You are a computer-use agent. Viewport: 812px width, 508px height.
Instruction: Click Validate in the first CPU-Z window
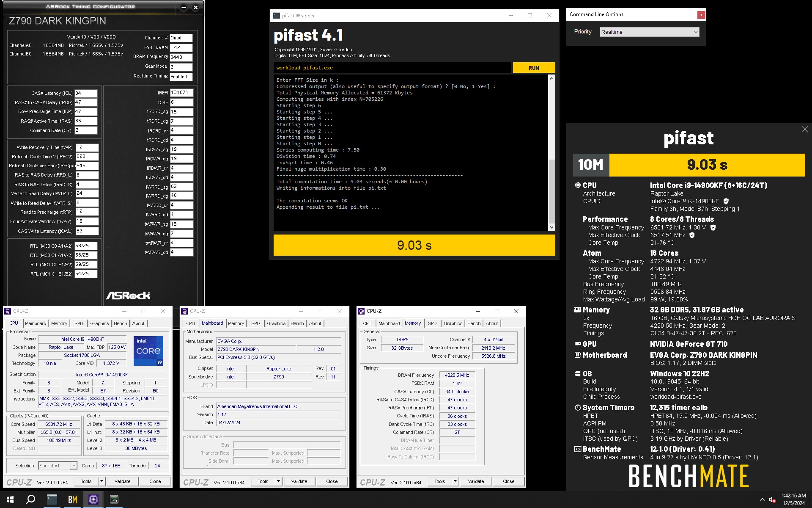tap(122, 481)
